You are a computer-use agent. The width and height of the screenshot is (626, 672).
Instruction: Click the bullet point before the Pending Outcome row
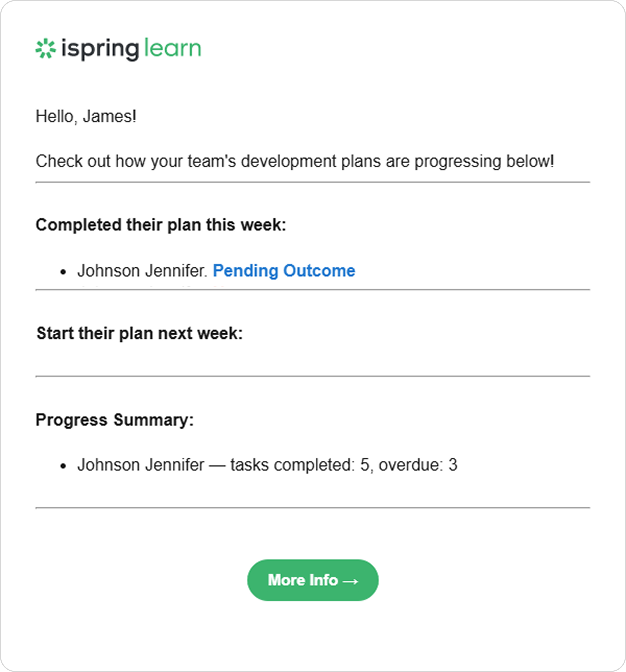tap(63, 272)
